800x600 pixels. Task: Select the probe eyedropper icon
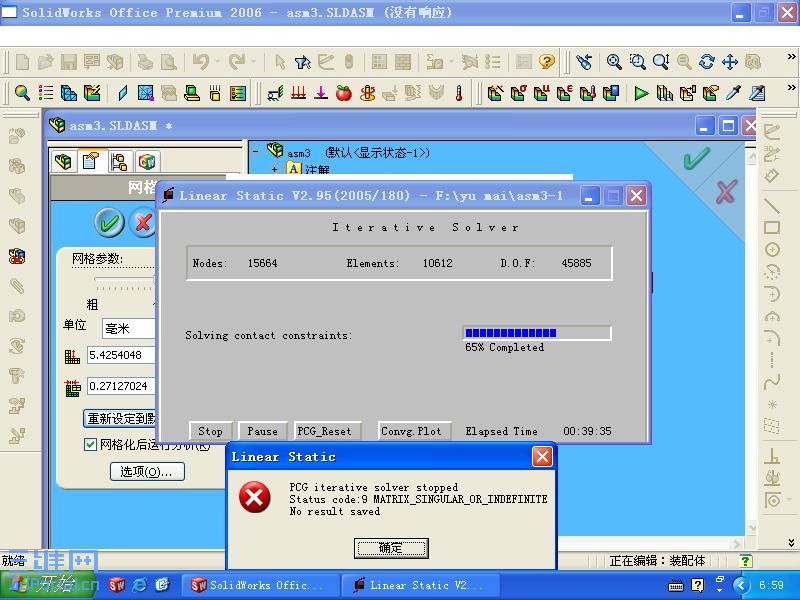click(x=734, y=93)
